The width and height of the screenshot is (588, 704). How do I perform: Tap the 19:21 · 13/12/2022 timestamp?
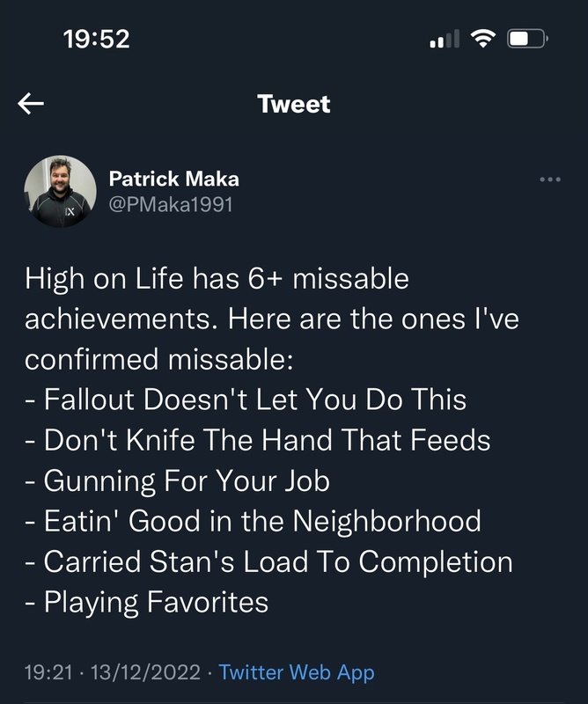110,673
